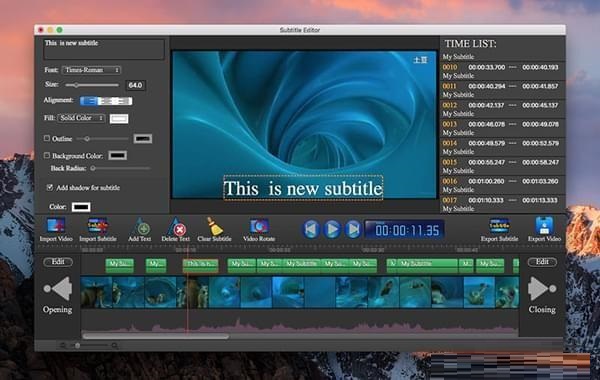The height and width of the screenshot is (380, 600).
Task: Adjust the timeline zoom slider
Action: pos(89,346)
